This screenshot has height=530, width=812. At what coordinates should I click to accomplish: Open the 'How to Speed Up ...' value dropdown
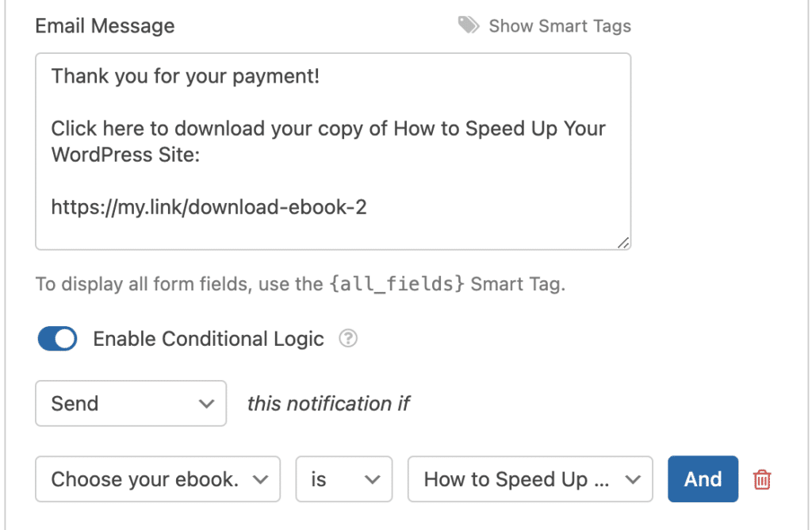(530, 479)
